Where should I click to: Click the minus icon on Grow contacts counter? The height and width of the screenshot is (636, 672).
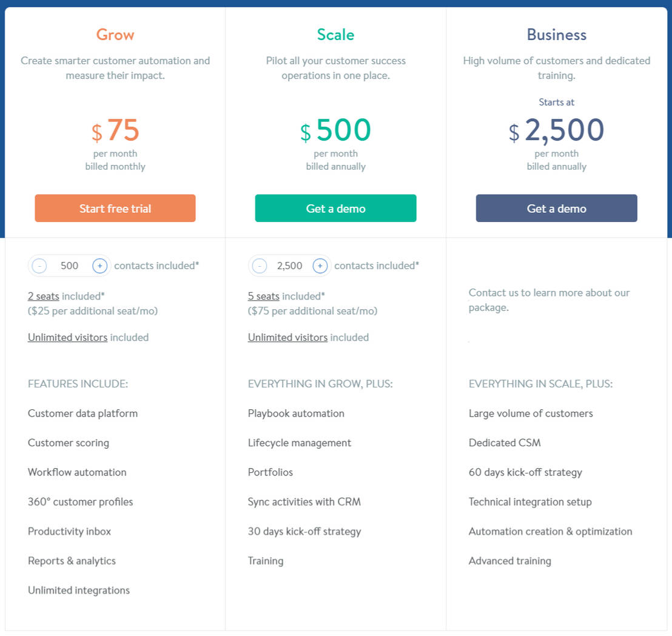point(39,266)
